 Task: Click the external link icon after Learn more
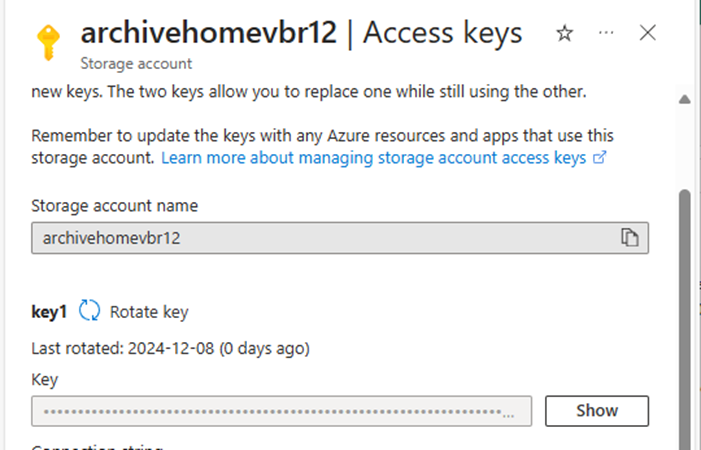pyautogui.click(x=599, y=157)
